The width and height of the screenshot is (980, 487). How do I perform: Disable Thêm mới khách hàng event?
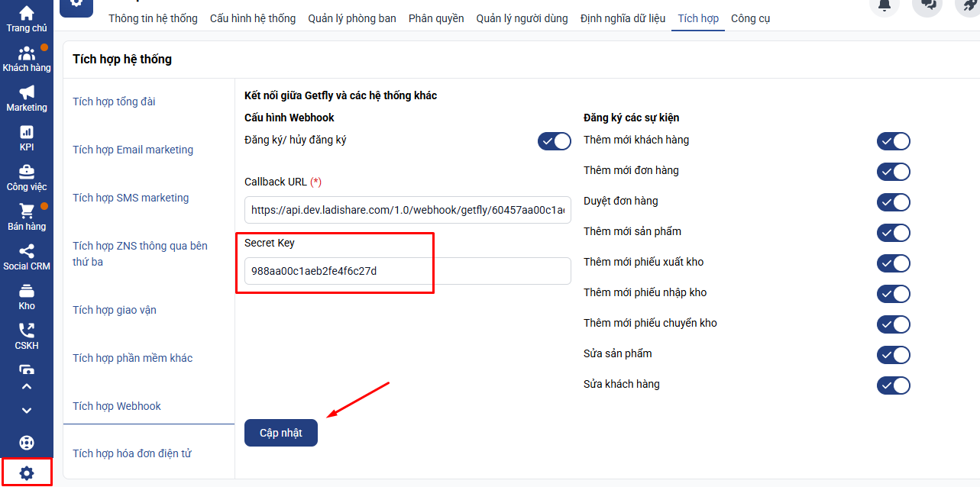pos(893,141)
